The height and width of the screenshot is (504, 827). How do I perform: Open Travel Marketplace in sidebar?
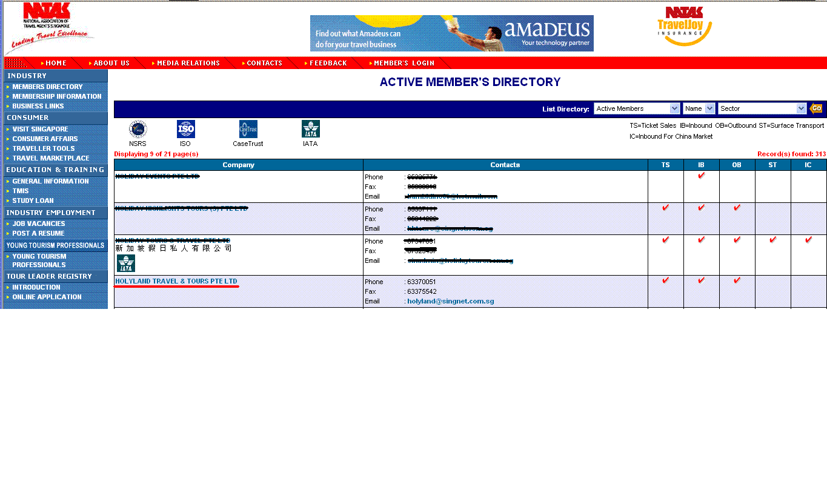point(51,158)
